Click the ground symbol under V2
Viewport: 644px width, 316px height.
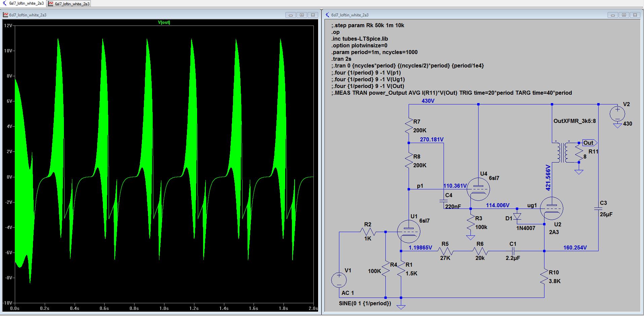tap(617, 125)
